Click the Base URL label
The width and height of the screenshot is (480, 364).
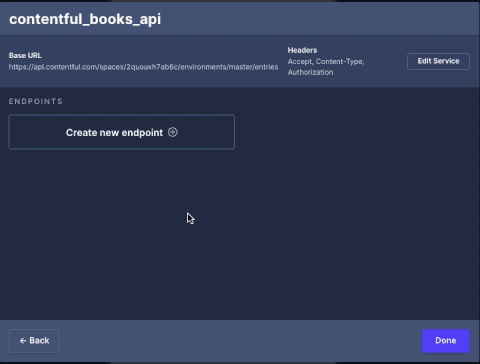pyautogui.click(x=25, y=55)
